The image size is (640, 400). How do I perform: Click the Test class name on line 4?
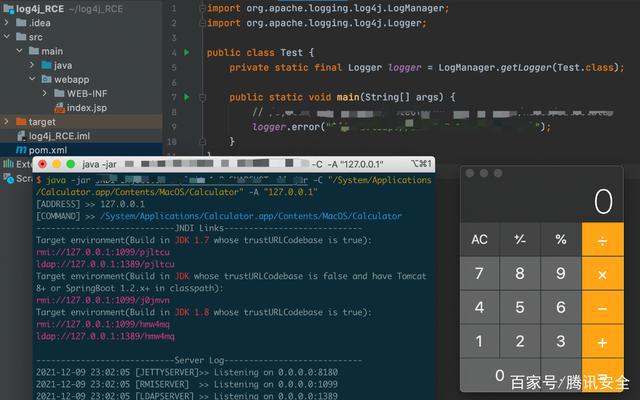click(291, 52)
